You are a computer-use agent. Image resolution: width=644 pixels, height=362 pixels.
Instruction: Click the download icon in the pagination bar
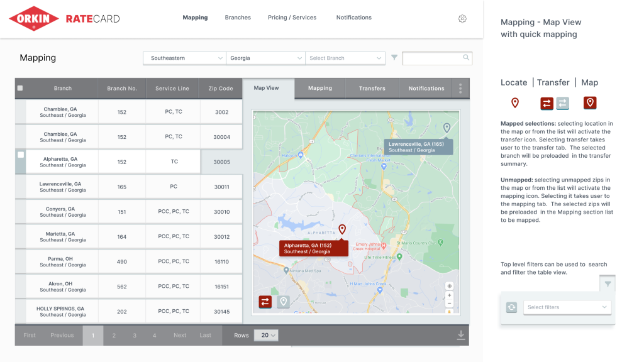coord(460,335)
